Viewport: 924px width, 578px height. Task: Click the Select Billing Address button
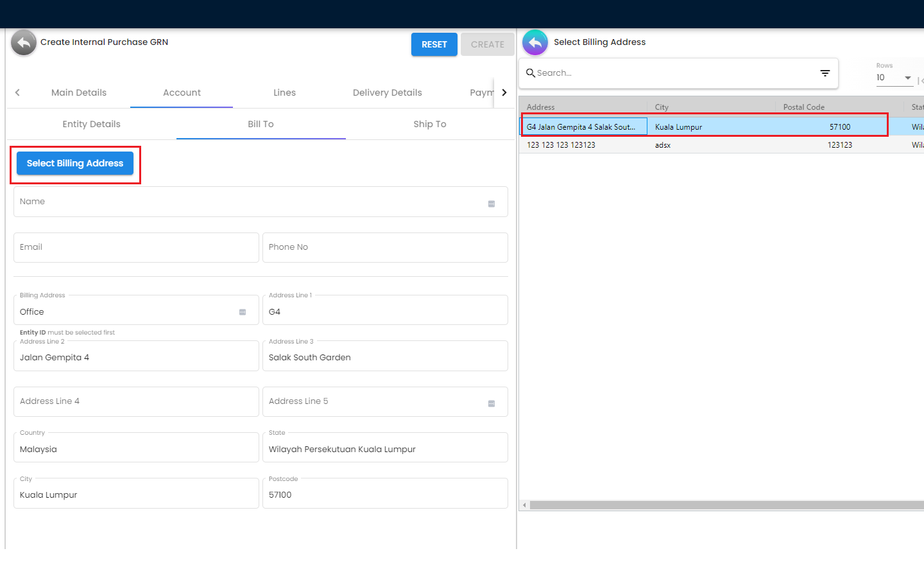75,163
